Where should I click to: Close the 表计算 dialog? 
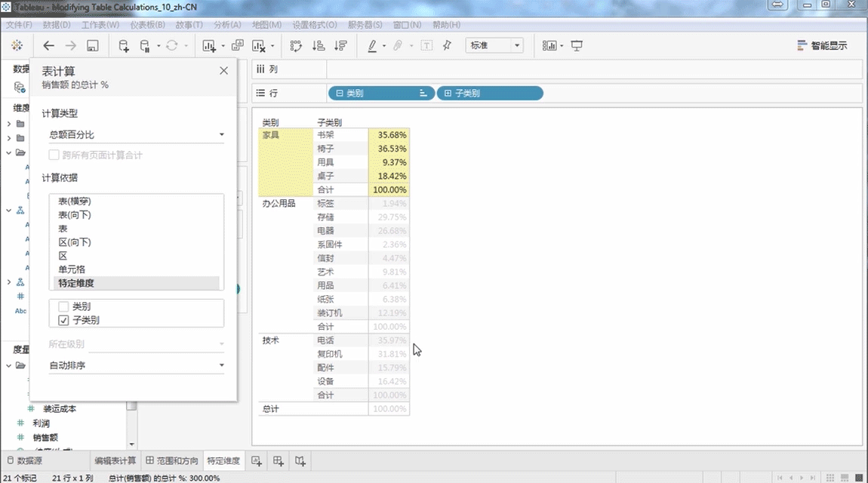pos(223,70)
